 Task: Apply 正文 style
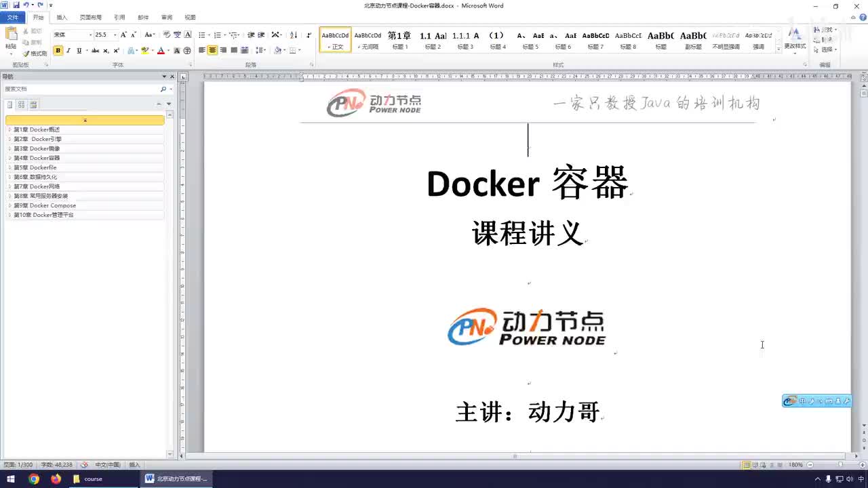(335, 40)
